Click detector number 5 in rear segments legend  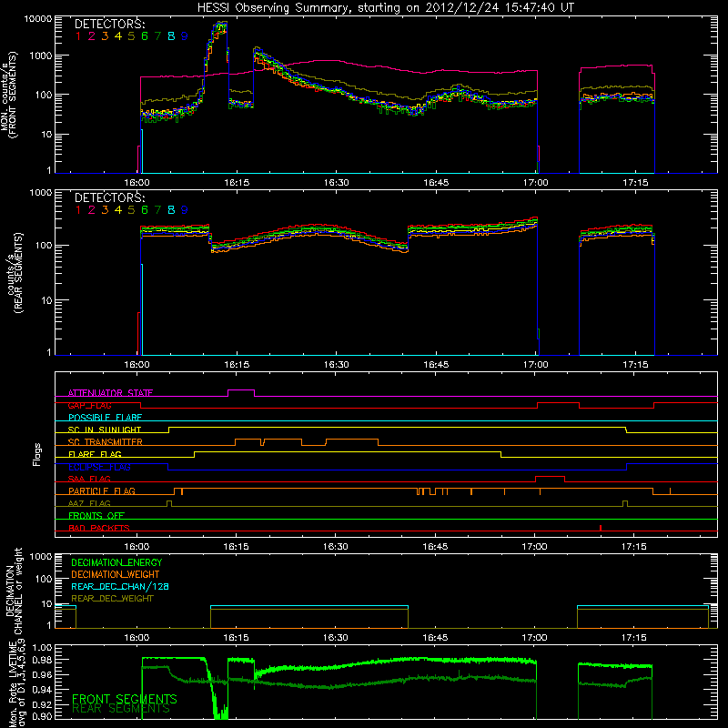point(131,210)
